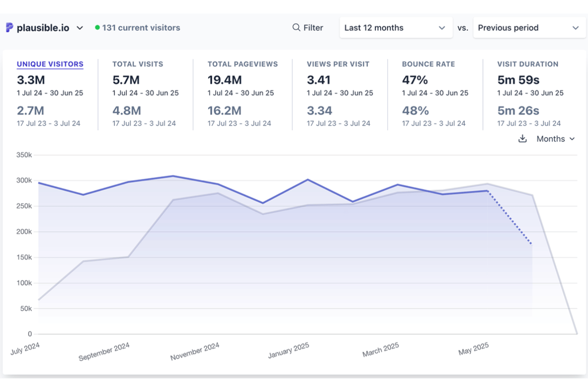Click the January 2025 peak data point
The width and height of the screenshot is (588, 392).
pyautogui.click(x=308, y=180)
